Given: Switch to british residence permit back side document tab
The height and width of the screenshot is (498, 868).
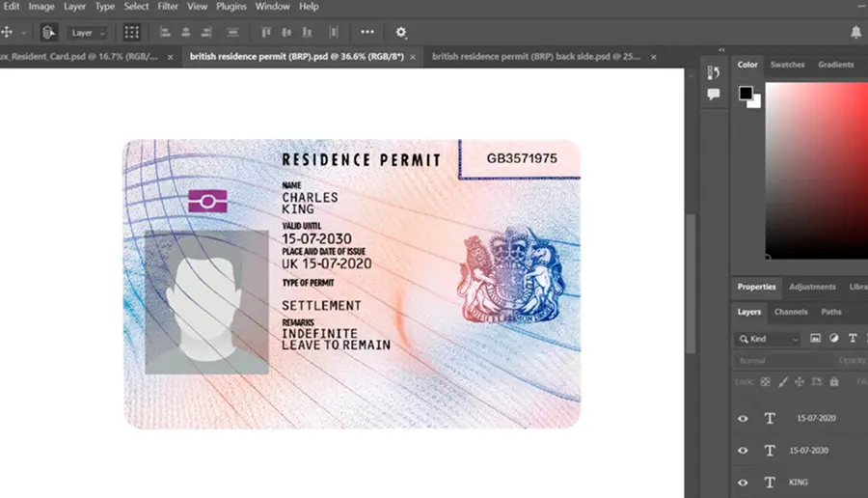Looking at the screenshot, I should coord(536,57).
